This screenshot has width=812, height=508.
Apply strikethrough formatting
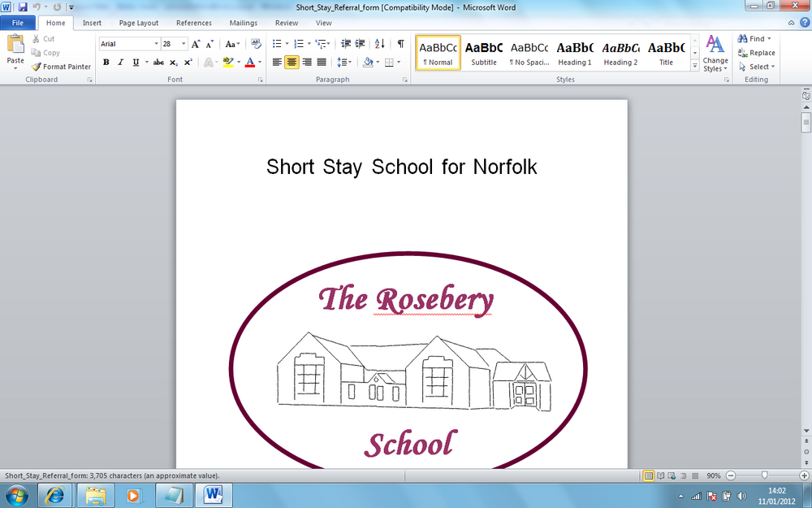pyautogui.click(x=158, y=63)
